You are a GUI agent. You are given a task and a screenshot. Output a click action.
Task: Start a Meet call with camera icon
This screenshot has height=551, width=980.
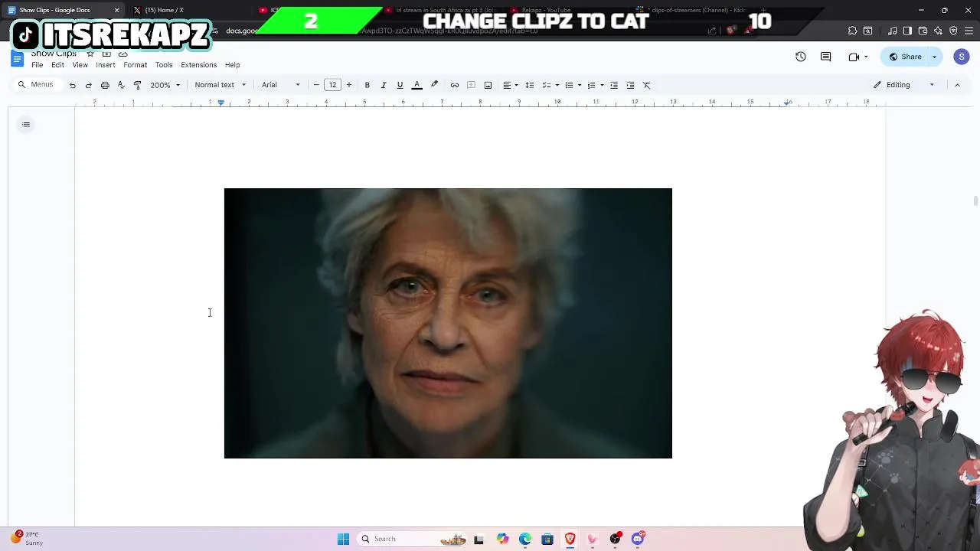(854, 57)
